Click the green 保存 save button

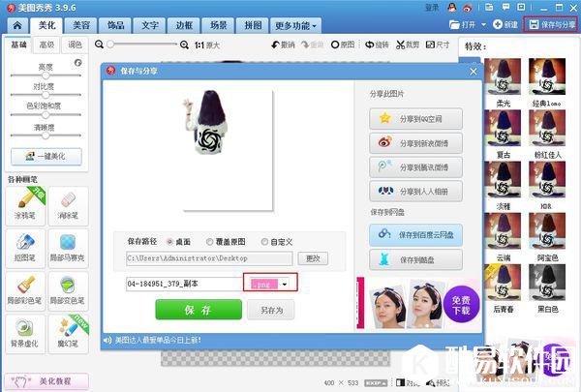[198, 309]
